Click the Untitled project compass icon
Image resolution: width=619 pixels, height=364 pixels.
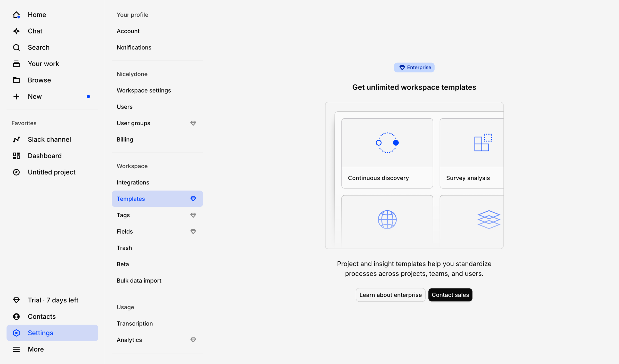[17, 172]
